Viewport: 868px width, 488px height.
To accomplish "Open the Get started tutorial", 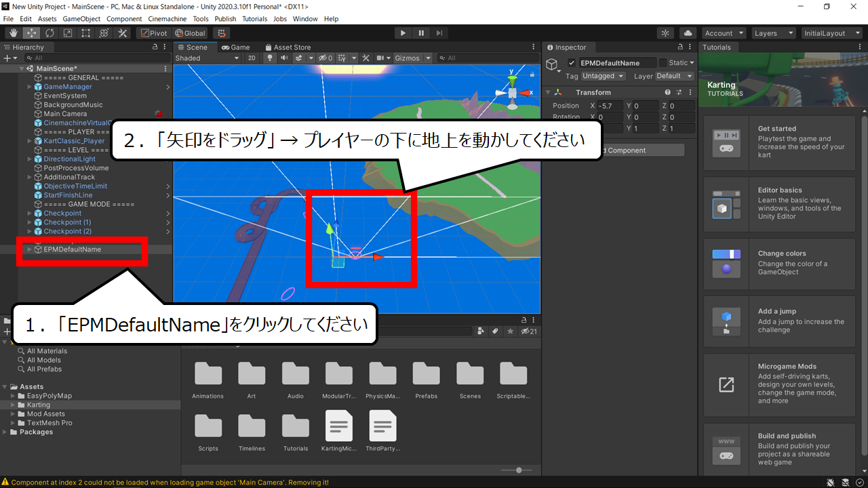I will [783, 142].
